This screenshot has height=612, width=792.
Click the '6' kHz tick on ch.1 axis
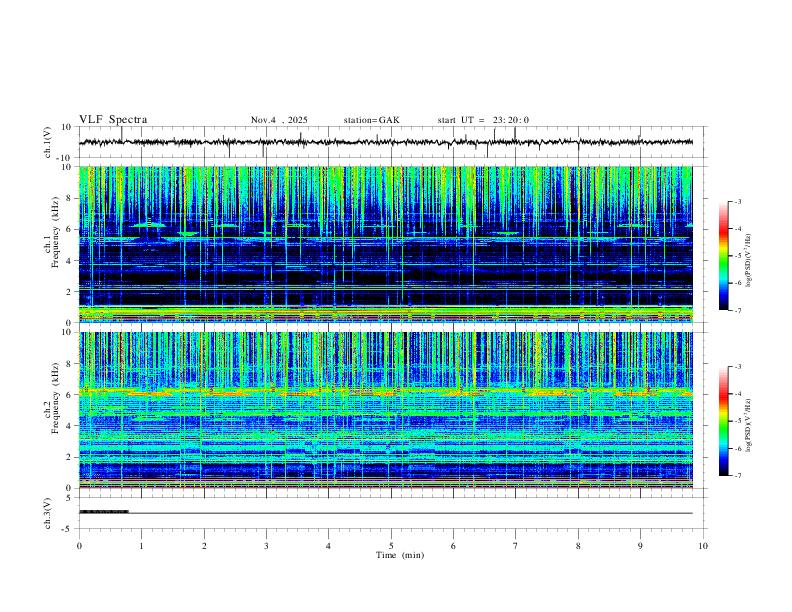69,229
